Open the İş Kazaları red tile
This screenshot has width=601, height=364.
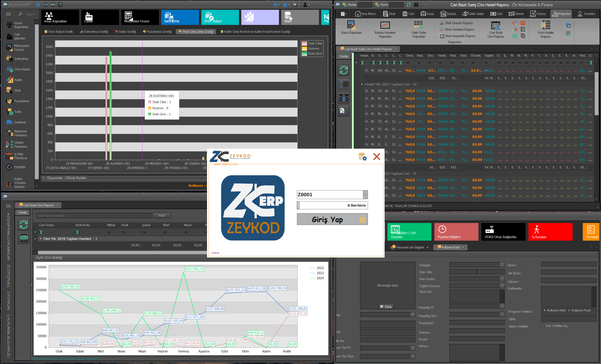550,232
